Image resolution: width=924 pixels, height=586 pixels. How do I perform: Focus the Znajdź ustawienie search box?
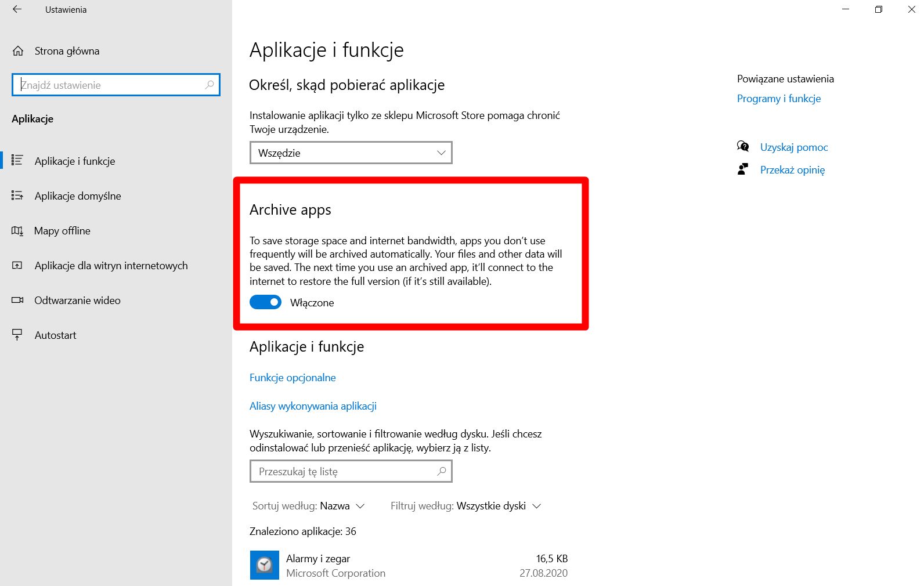116,85
